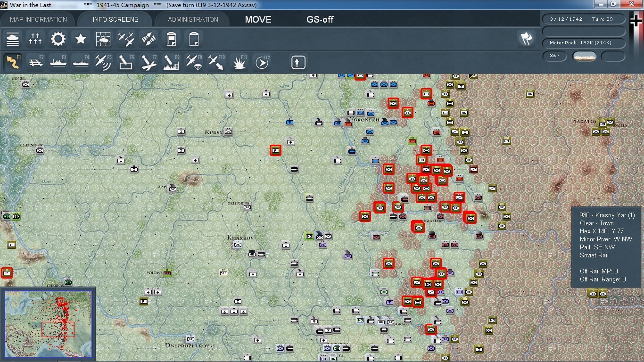Click "Soviet Rail" line in info panel
This screenshot has height=362, width=644.
tap(594, 255)
